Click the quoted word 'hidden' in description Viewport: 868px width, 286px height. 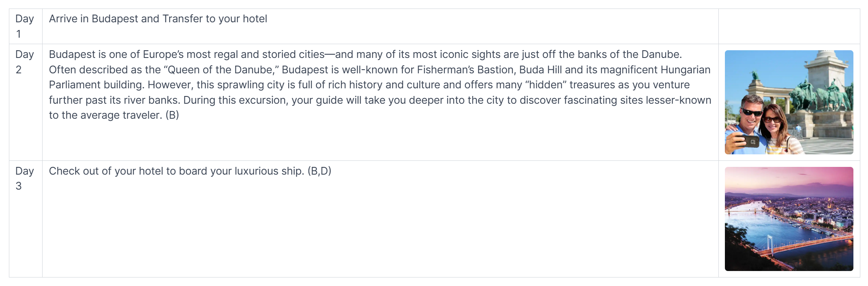click(x=548, y=85)
